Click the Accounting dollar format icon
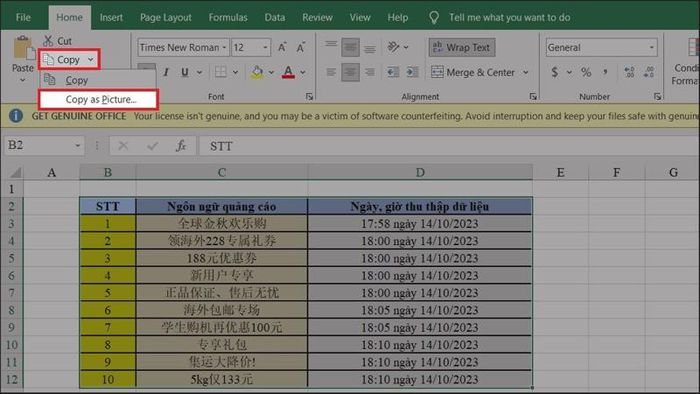Viewport: 700px width, 394px height. coord(554,72)
